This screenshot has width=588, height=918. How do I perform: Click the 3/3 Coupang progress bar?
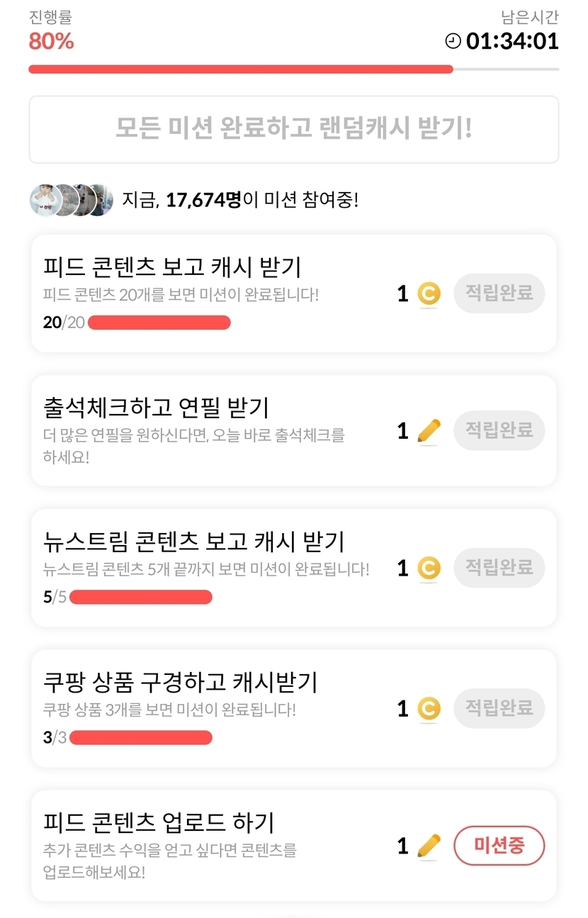141,738
